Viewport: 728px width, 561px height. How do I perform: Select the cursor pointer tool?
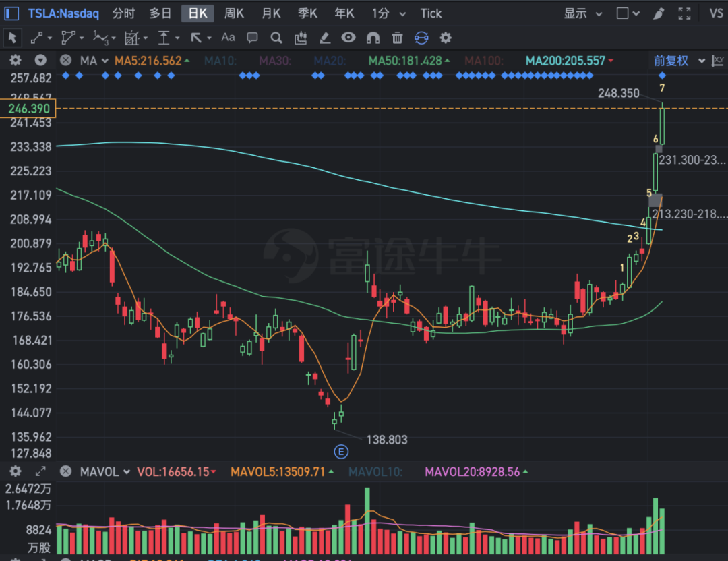point(13,38)
